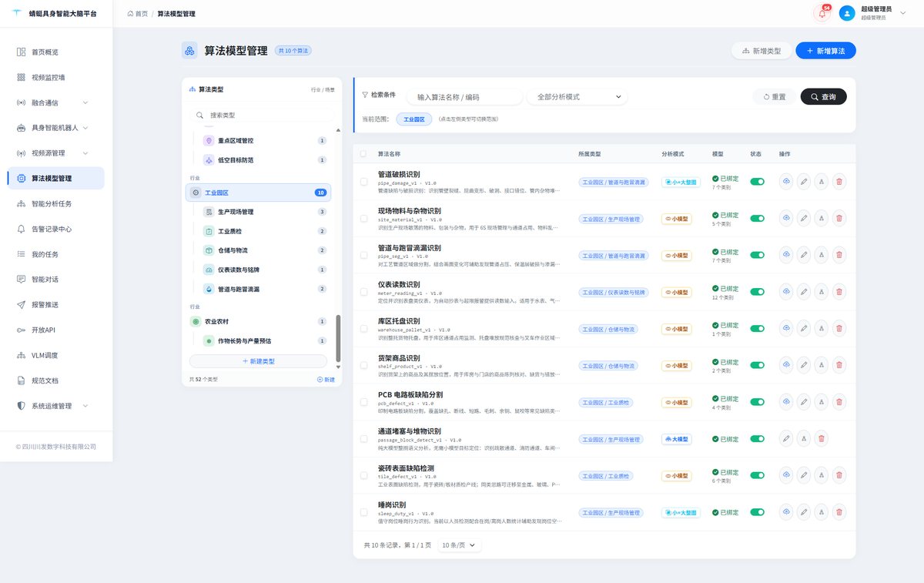Screen dimensions: 924x583
Task: Open 视频监控墙 in the sidebar
Action: pos(55,77)
